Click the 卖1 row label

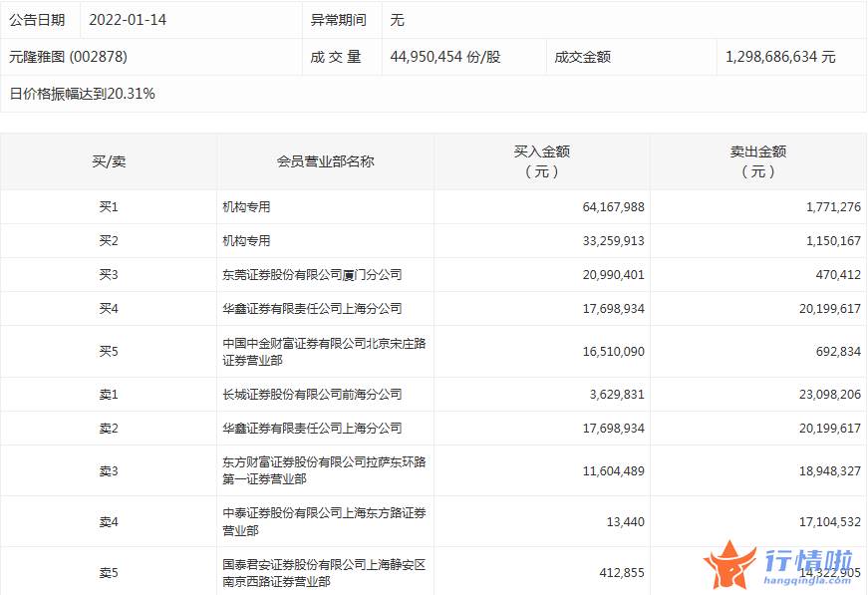[109, 394]
